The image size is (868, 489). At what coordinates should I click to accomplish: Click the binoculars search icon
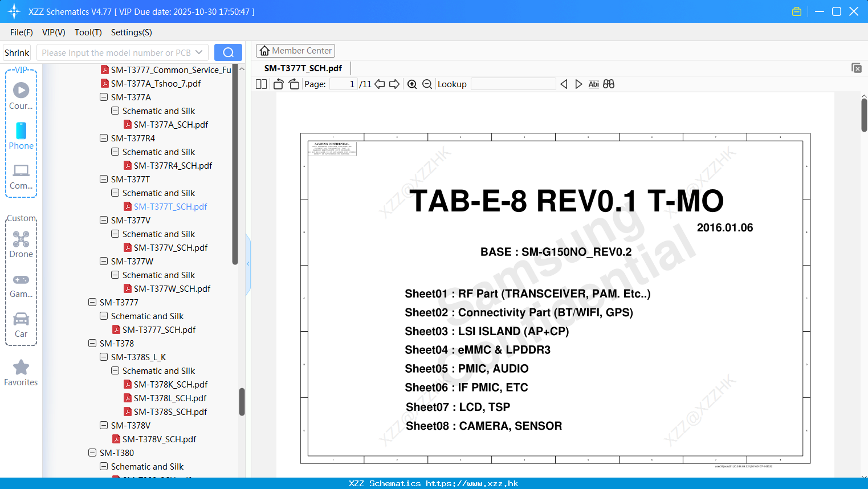(x=609, y=84)
